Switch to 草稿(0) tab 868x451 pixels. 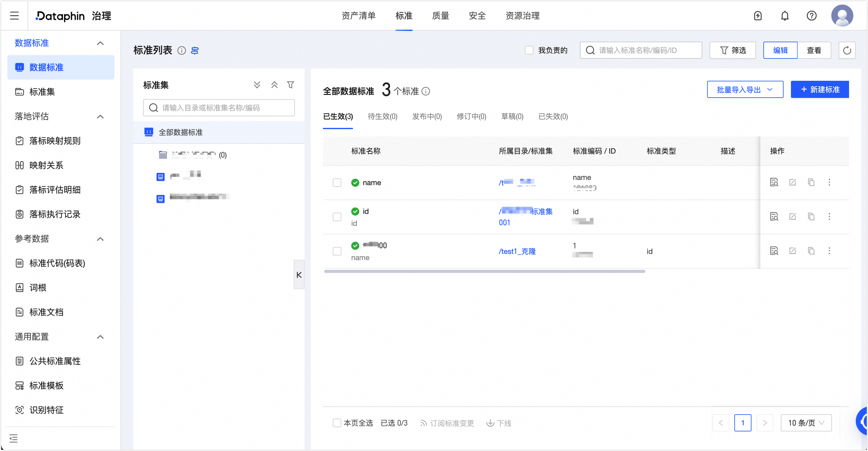pos(512,117)
